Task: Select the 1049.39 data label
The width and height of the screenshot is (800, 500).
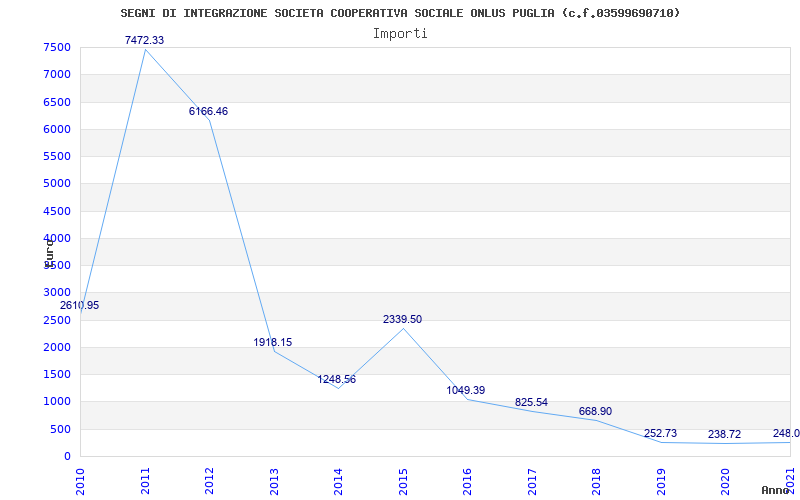Action: click(466, 390)
